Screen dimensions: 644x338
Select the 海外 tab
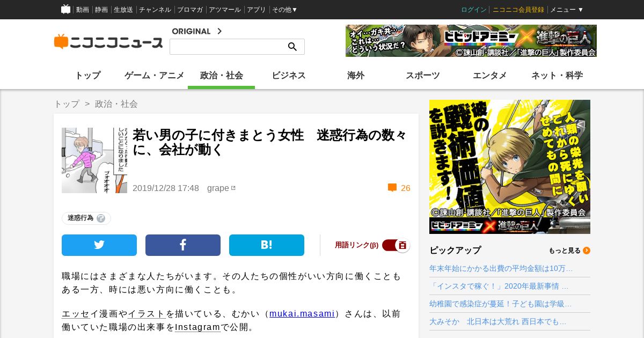355,76
